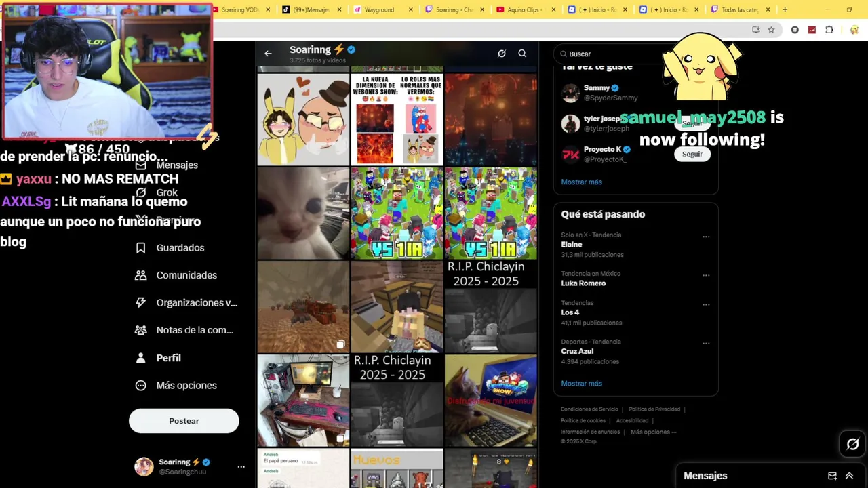Click the Organizaciones verificadas lightning icon

(x=140, y=303)
